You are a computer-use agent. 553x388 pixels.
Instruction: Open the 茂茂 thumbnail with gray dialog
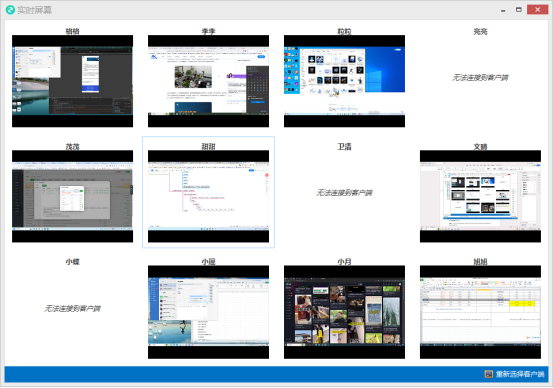coord(72,196)
